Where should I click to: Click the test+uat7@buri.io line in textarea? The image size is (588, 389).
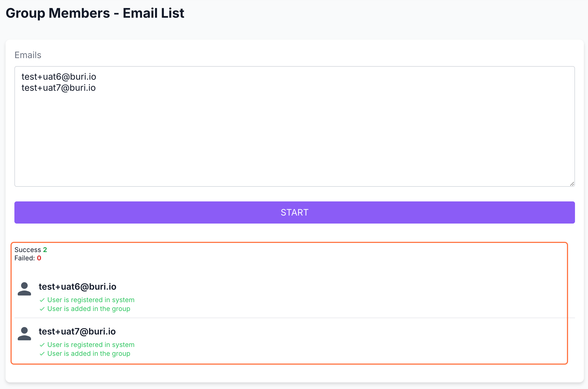pos(58,88)
